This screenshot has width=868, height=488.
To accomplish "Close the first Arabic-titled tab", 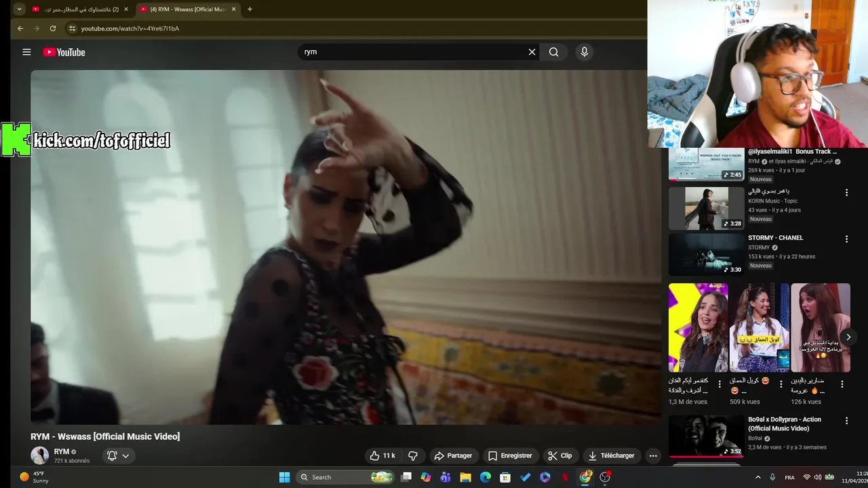I will point(125,9).
